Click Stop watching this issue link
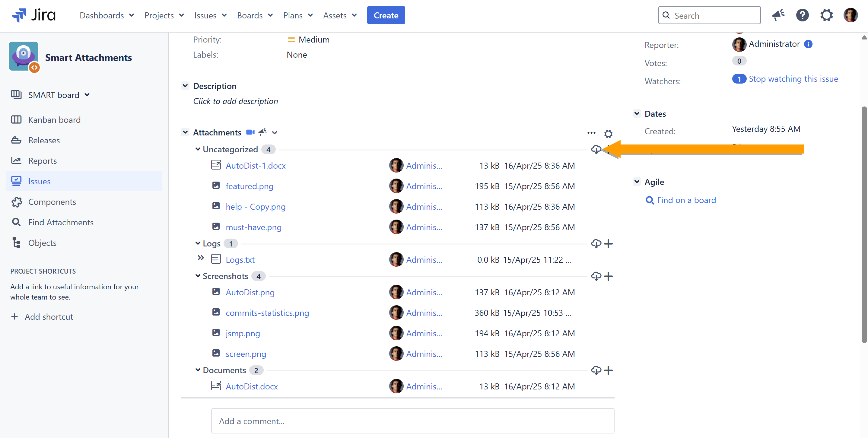The width and height of the screenshot is (868, 438). 793,79
